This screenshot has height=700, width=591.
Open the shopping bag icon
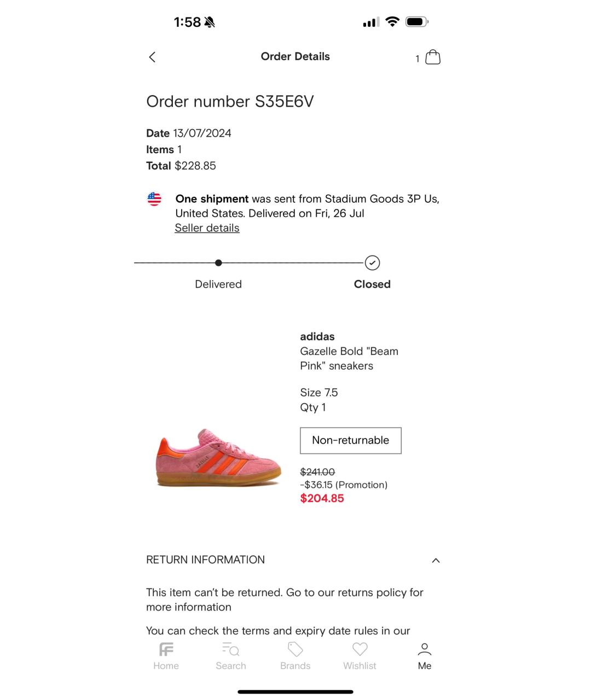click(432, 57)
